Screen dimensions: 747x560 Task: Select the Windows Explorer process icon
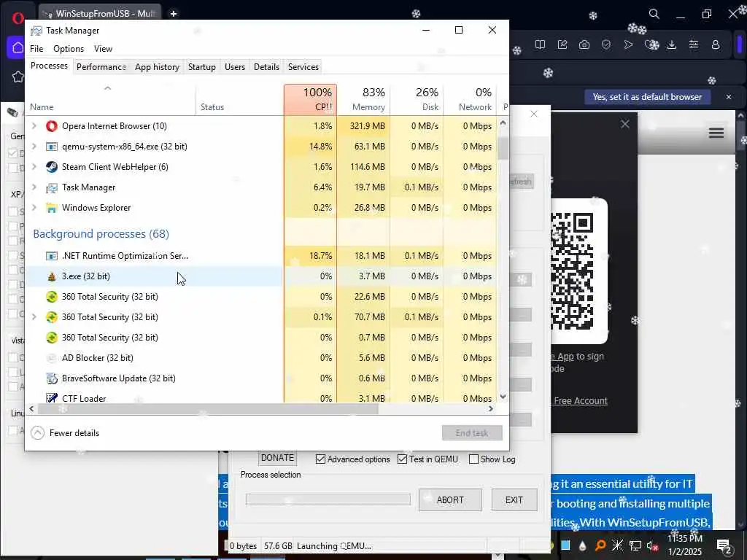(52, 208)
